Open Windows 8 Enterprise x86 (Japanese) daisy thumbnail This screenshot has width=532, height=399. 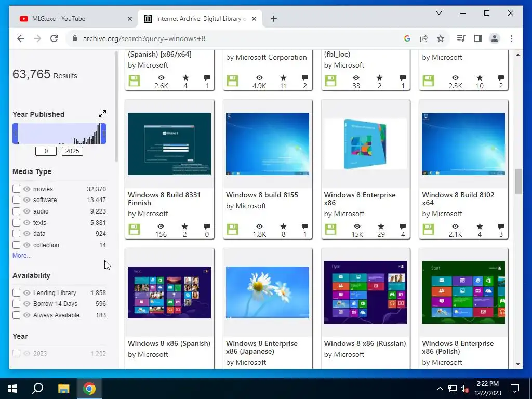click(268, 292)
